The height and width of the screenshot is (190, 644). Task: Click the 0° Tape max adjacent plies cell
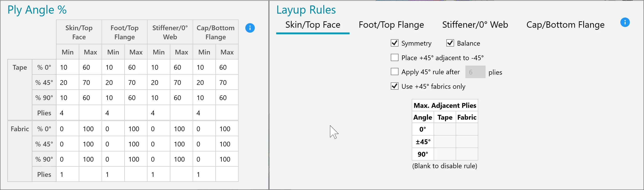pyautogui.click(x=445, y=129)
